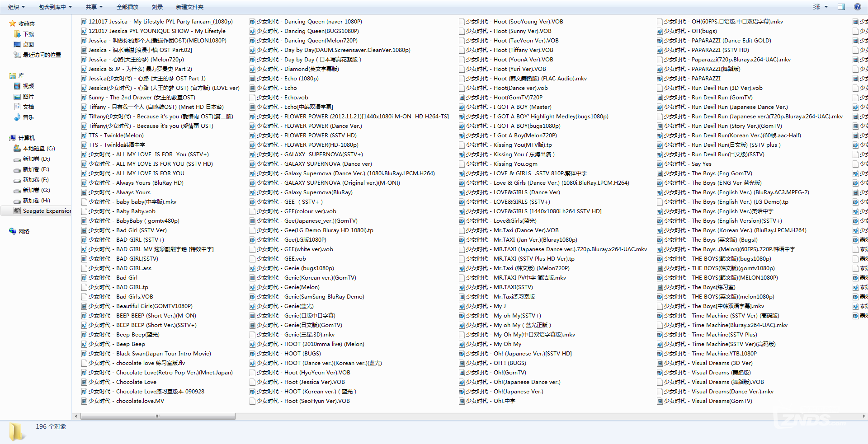Open the 新加卷 (D:) drive icon
The image size is (868, 444).
(17, 159)
